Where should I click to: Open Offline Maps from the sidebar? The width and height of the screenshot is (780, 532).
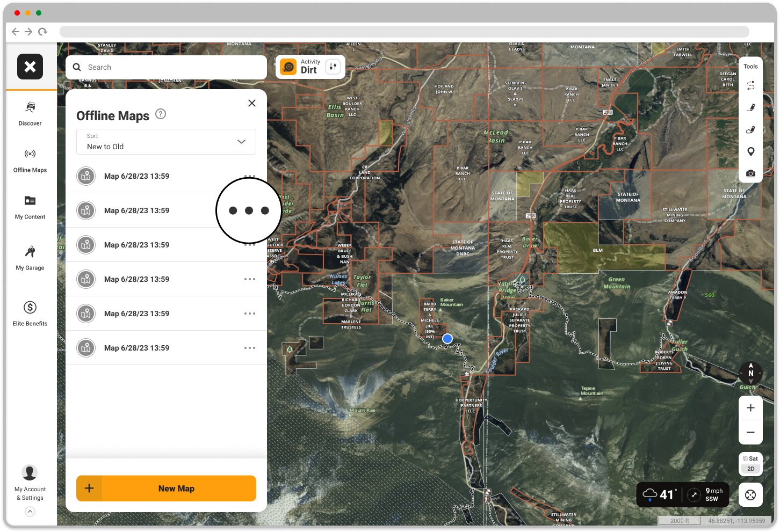[30, 161]
